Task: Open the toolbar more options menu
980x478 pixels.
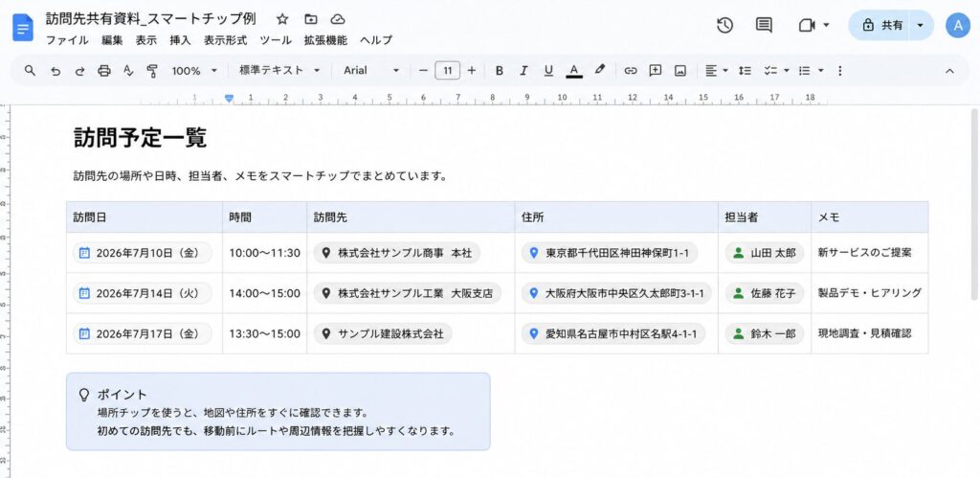Action: coord(840,71)
